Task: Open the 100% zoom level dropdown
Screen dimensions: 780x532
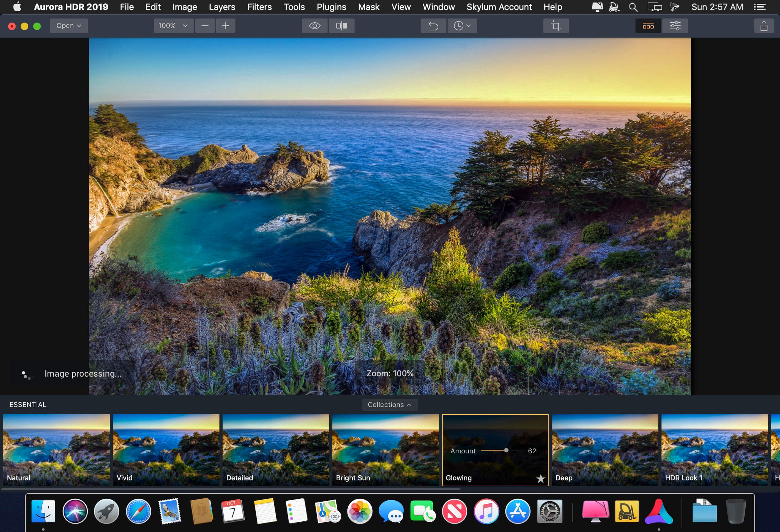Action: click(173, 26)
